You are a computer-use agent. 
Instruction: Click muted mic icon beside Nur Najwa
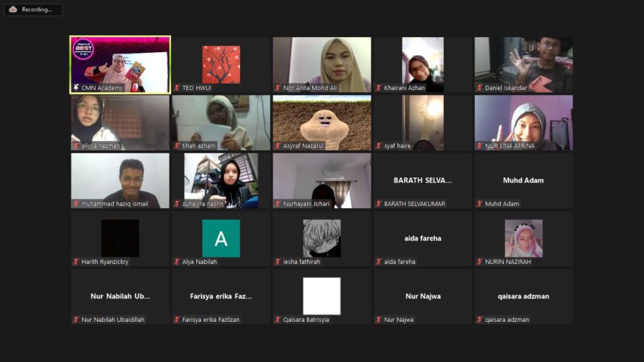(379, 319)
